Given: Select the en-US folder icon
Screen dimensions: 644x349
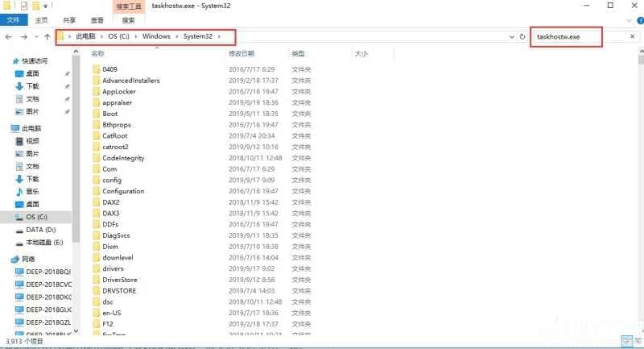Looking at the screenshot, I should click(96, 313).
